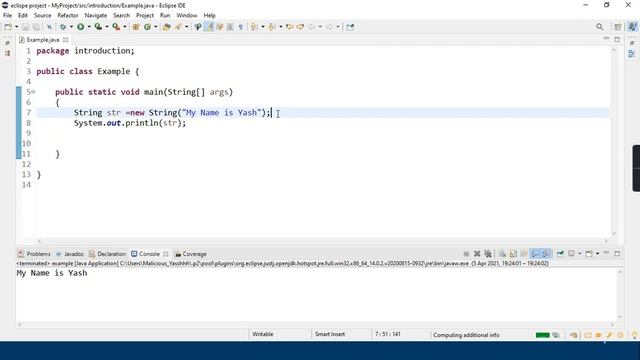Click 'My Name is Yash' console output
Image resolution: width=640 pixels, height=360 pixels.
pyautogui.click(x=52, y=273)
